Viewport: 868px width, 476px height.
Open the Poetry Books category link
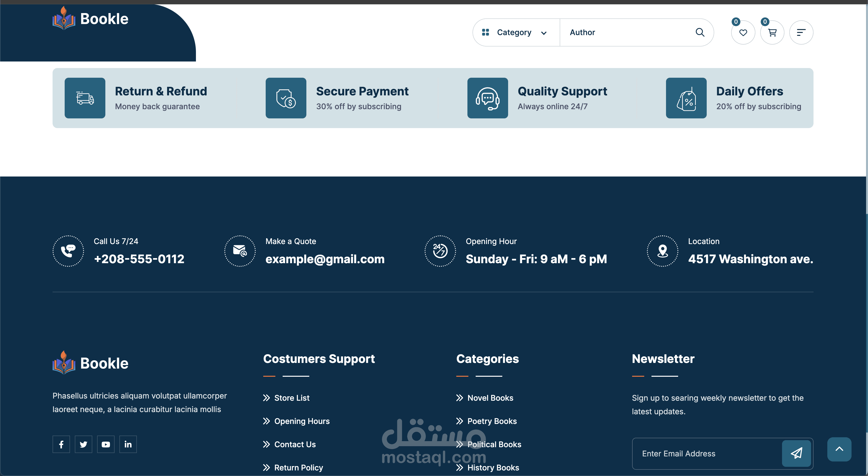pos(492,421)
